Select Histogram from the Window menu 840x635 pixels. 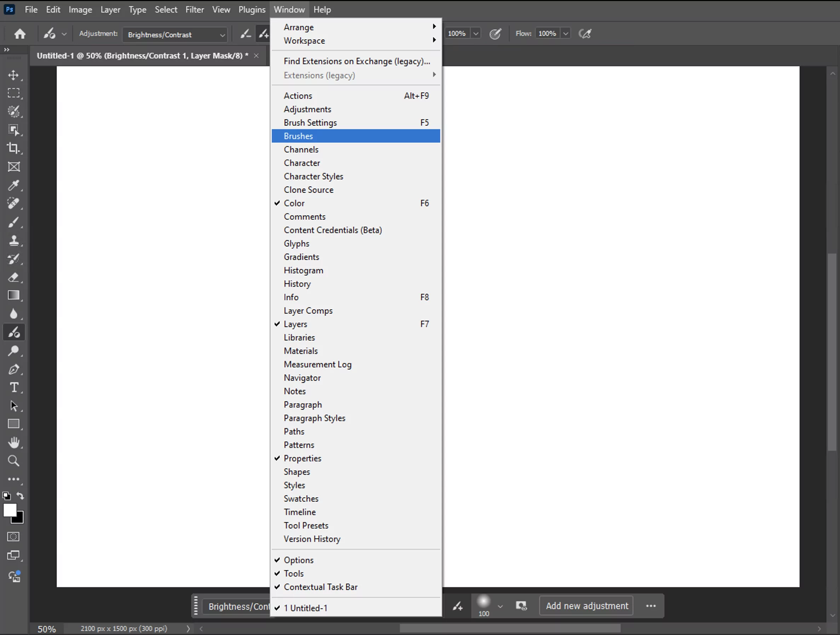304,270
